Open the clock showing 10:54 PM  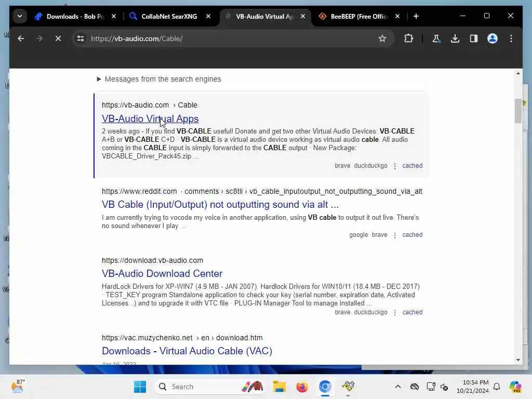[472, 387]
